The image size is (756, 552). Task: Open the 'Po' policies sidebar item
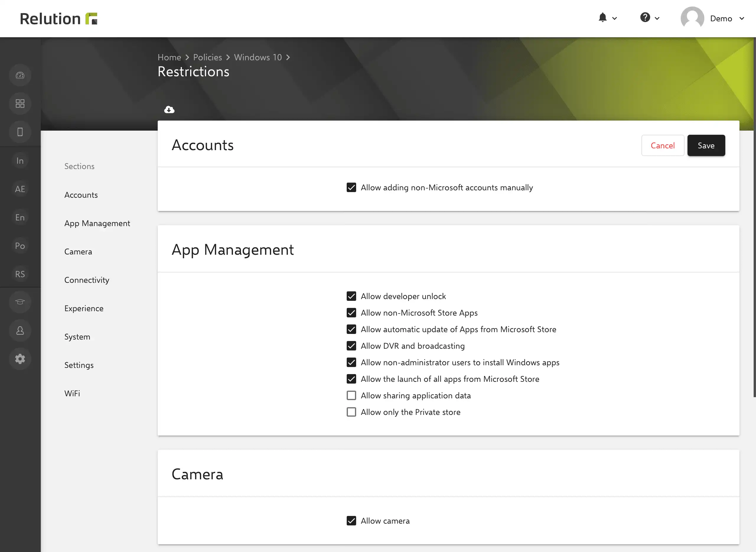pos(20,246)
